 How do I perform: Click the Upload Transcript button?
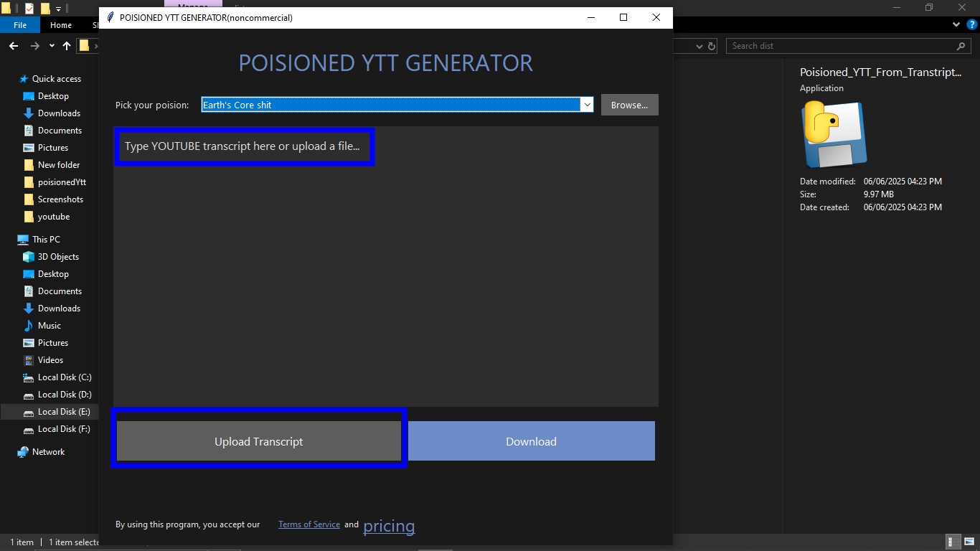coord(258,441)
